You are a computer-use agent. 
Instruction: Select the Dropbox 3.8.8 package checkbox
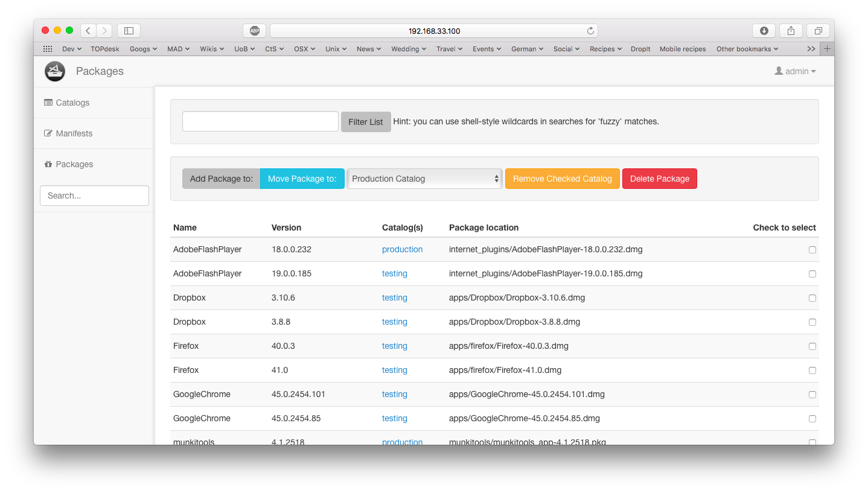812,322
